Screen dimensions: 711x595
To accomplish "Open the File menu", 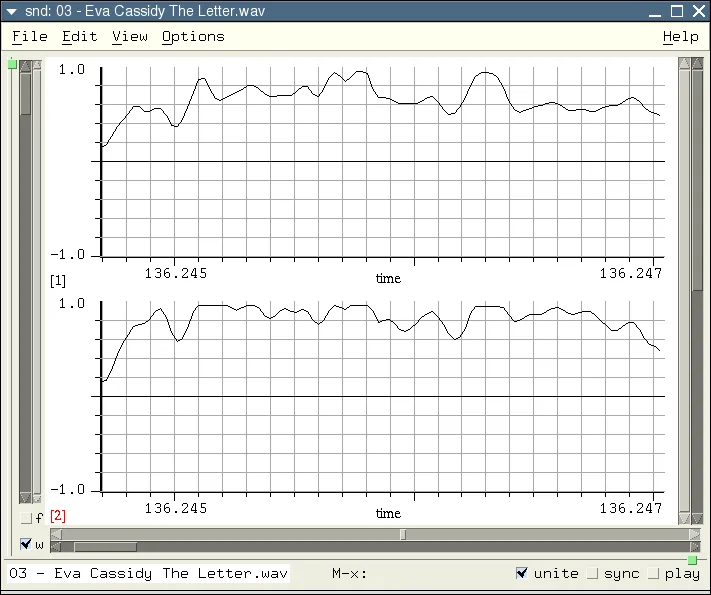I will click(29, 36).
